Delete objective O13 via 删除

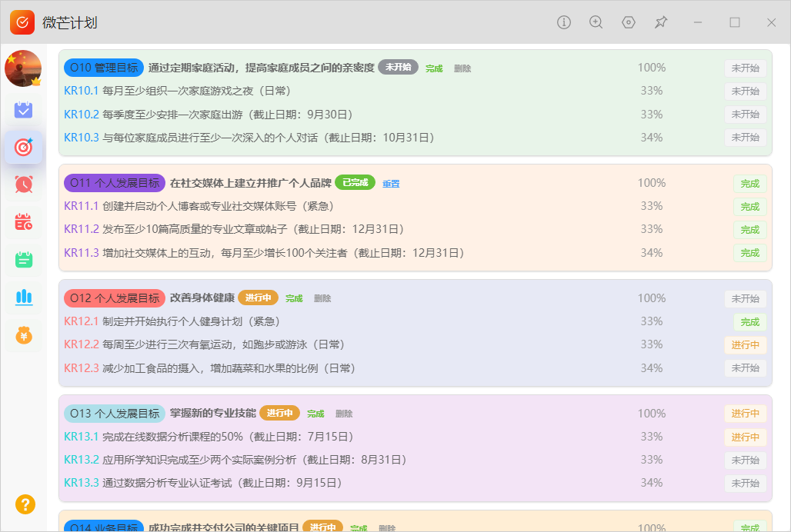click(344, 414)
